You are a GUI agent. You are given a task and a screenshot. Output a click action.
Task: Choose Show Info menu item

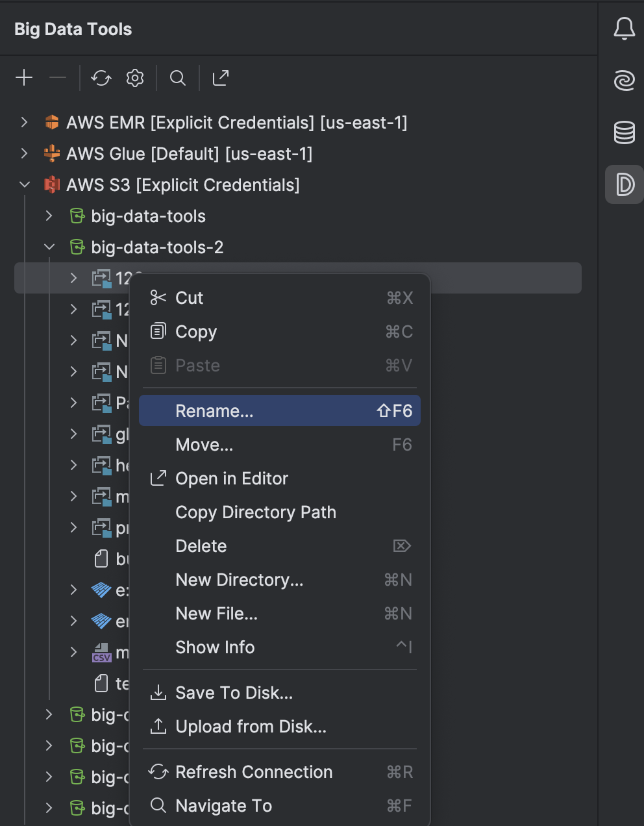point(280,647)
